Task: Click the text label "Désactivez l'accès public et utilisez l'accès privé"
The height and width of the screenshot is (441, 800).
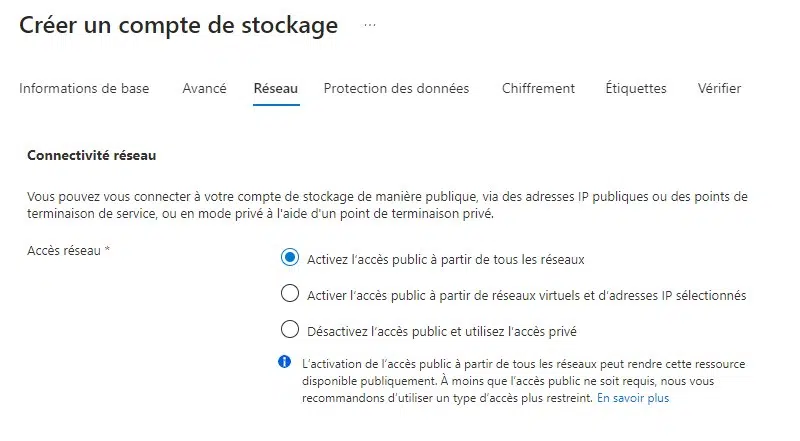Action: (x=442, y=331)
